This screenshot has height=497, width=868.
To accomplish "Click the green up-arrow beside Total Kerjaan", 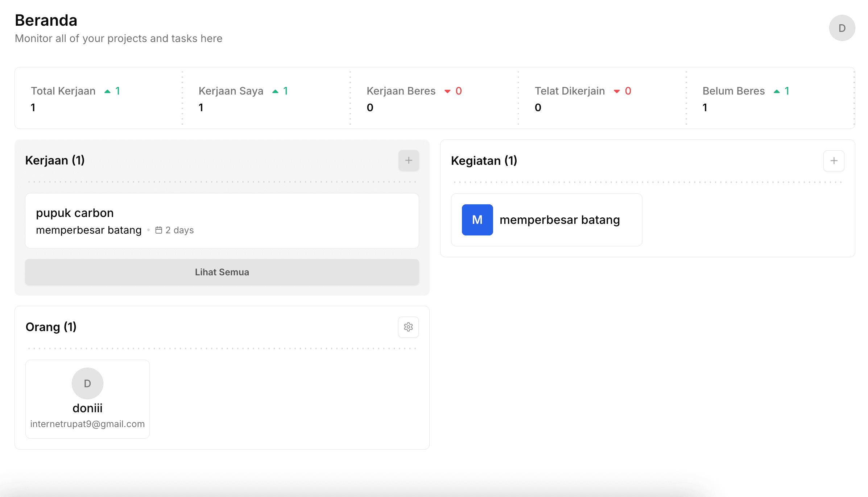I will (x=107, y=91).
